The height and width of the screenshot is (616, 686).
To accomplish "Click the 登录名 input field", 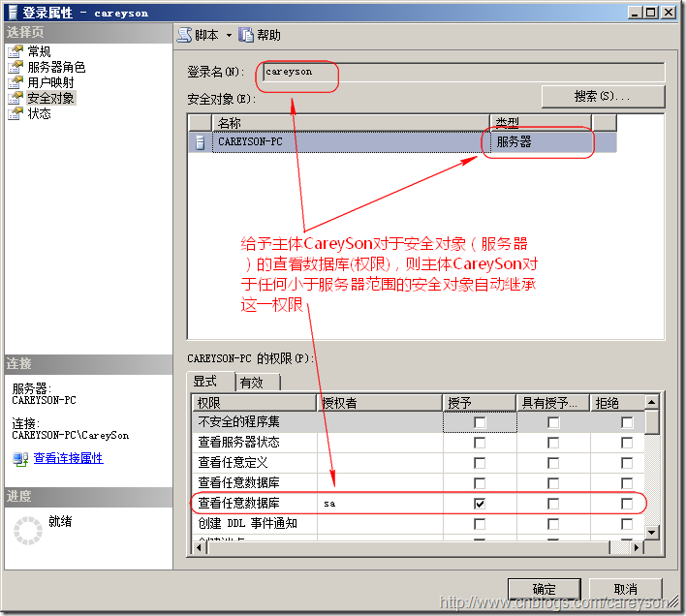I will click(x=463, y=72).
